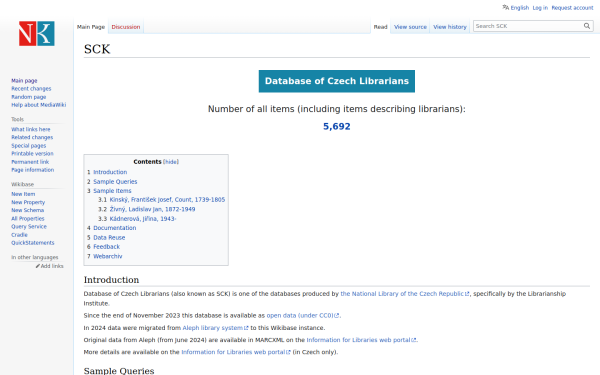Open All Properties
The width and height of the screenshot is (600, 375).
tap(28, 218)
